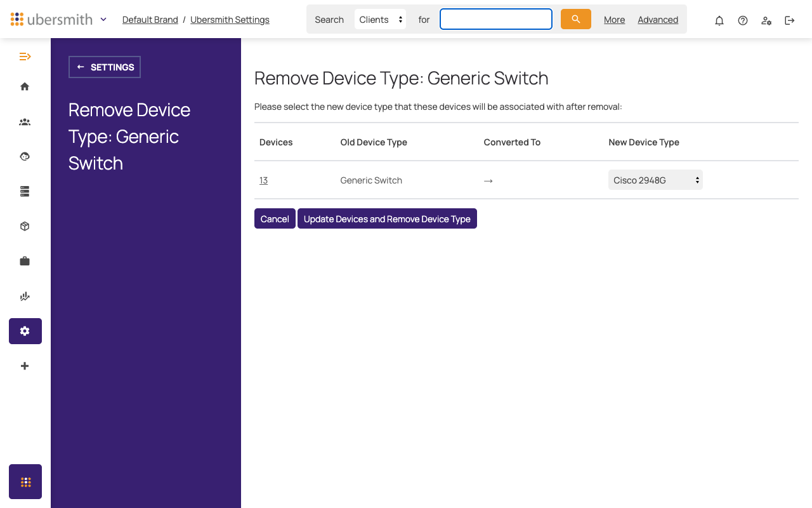Click the Ubersmith logo
This screenshot has height=508, width=812.
click(x=51, y=19)
